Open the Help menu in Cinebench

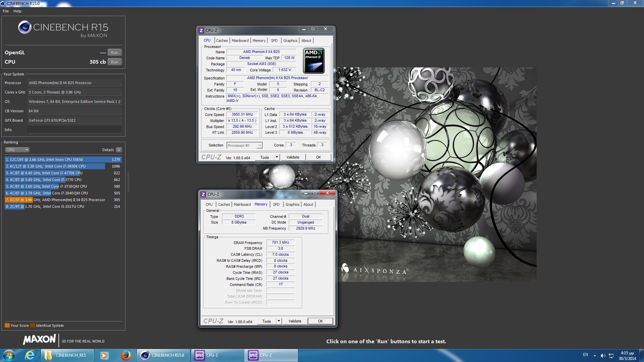click(17, 11)
